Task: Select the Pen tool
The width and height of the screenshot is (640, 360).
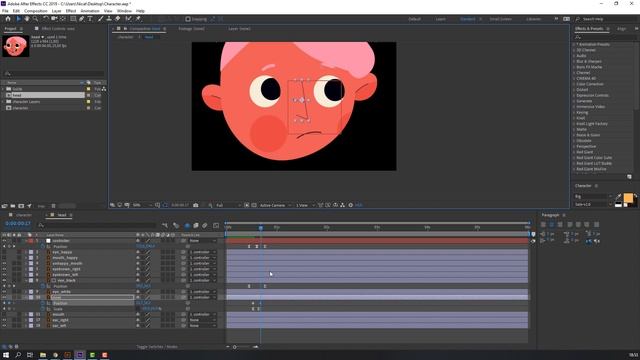Action: point(82,19)
